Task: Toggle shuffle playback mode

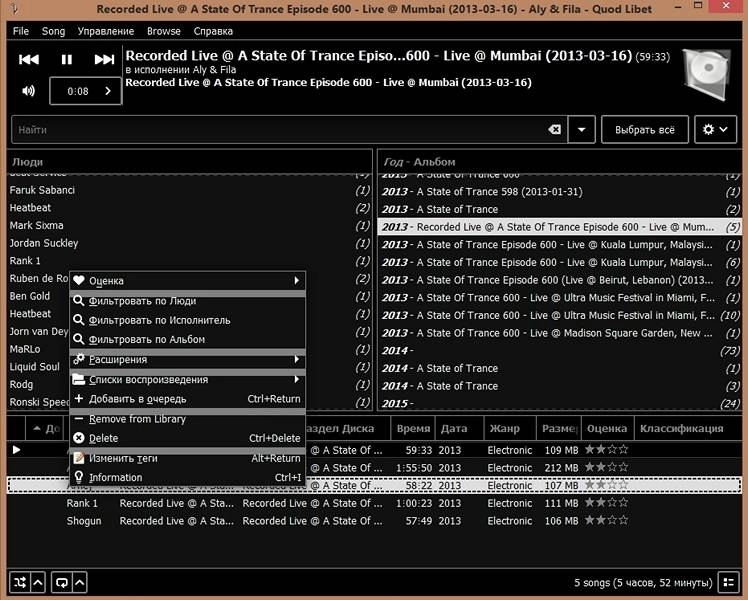Action: [x=20, y=582]
